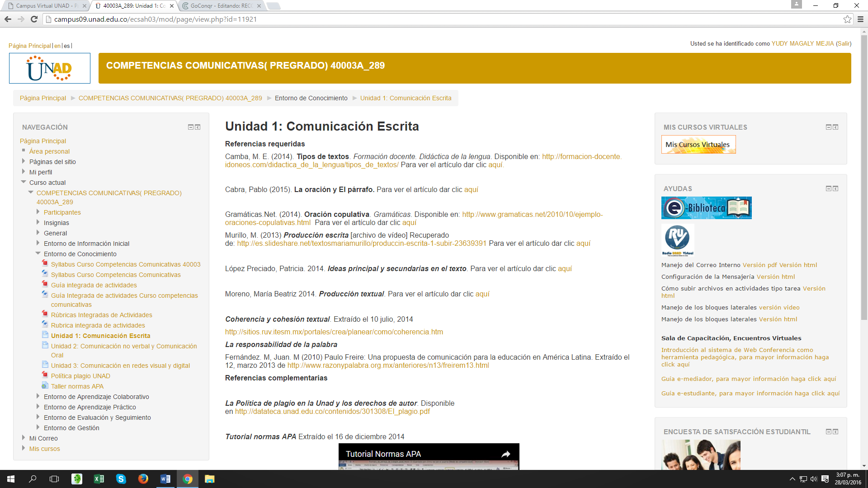
Task: Collapse the Entorno de Conocimiento tree node
Action: coord(38,253)
